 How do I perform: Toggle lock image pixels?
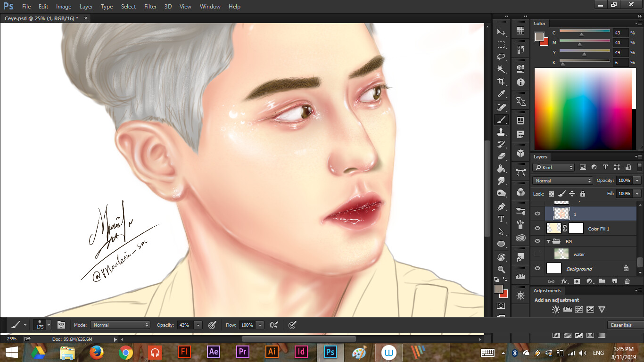(x=561, y=194)
